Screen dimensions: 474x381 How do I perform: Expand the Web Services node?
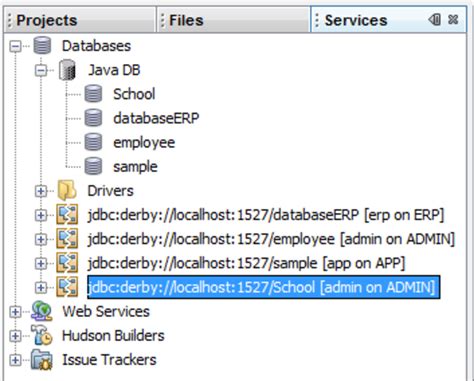click(x=15, y=312)
